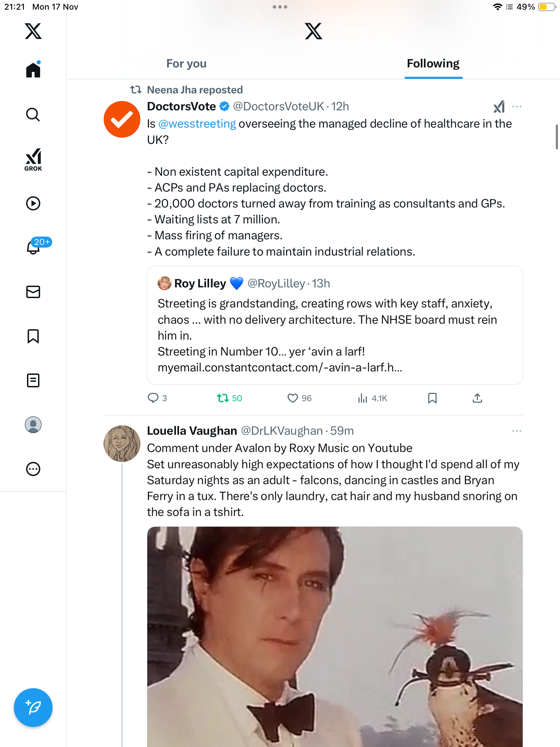Image resolution: width=560 pixels, height=747 pixels.
Task: Open the Search page
Action: coord(33,114)
